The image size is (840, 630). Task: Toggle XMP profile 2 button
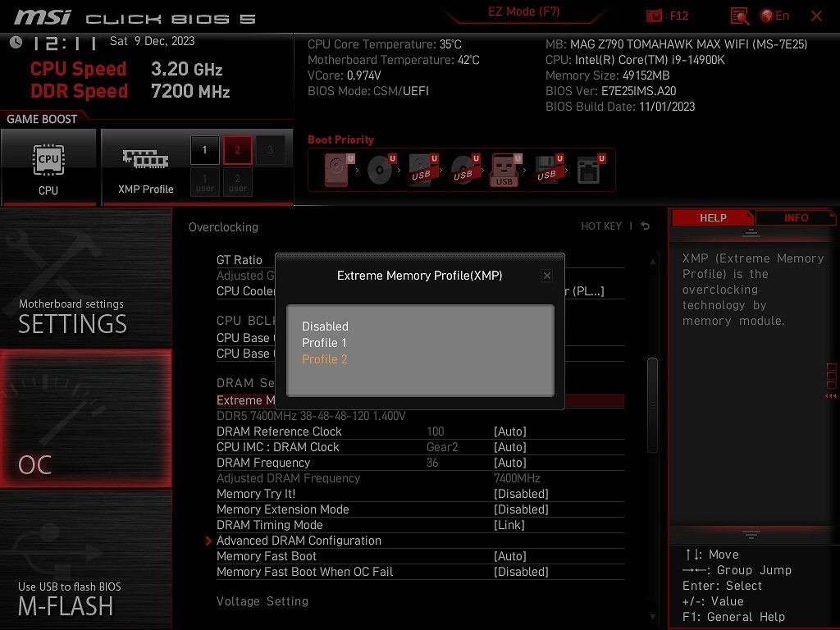coord(237,150)
